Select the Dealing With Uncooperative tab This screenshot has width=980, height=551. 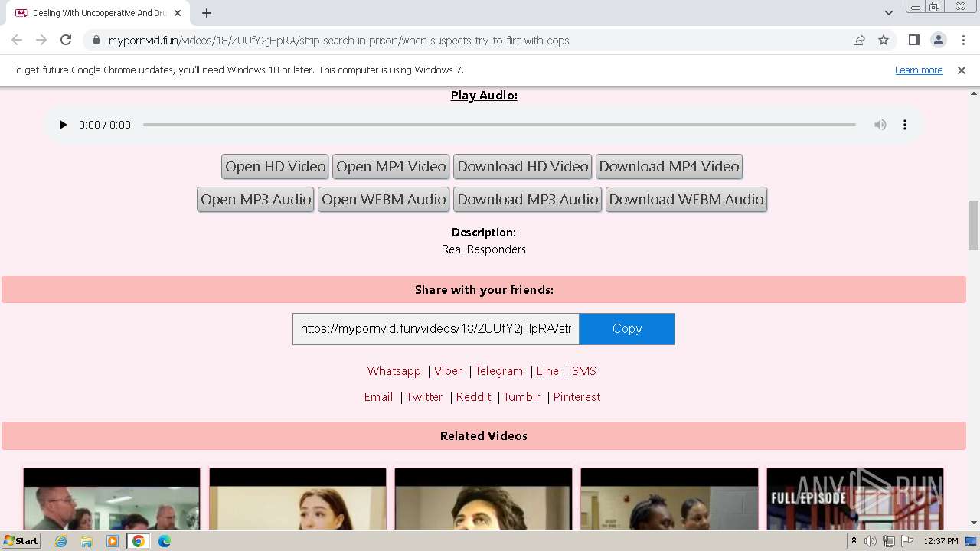pyautogui.click(x=98, y=13)
